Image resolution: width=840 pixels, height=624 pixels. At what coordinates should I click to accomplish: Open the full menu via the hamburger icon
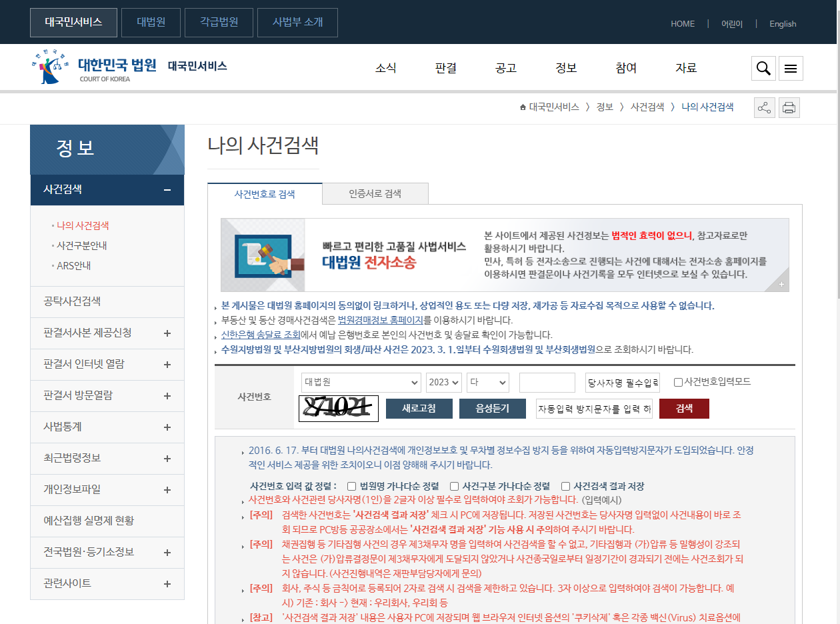coord(791,68)
